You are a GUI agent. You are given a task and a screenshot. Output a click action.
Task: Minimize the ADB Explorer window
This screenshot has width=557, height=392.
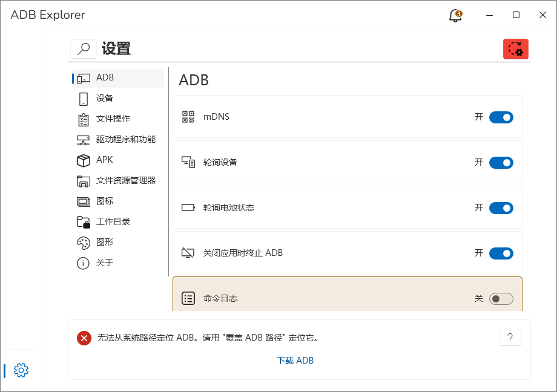[x=490, y=15]
